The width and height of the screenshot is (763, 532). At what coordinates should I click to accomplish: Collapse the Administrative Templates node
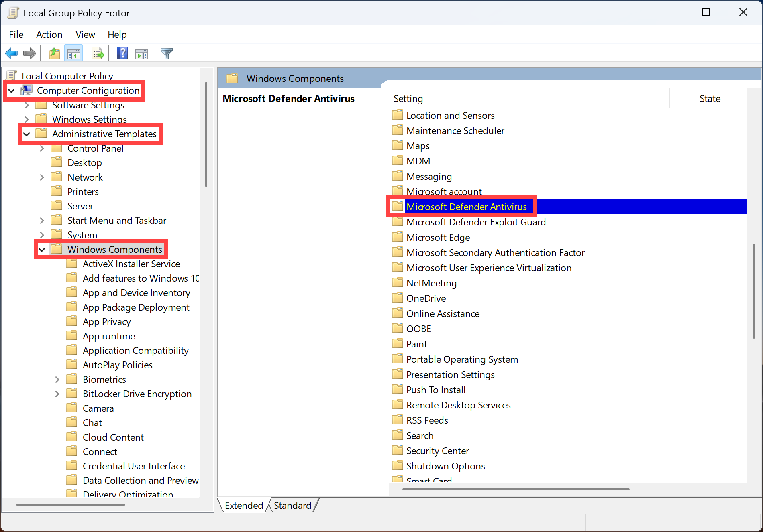click(x=27, y=134)
